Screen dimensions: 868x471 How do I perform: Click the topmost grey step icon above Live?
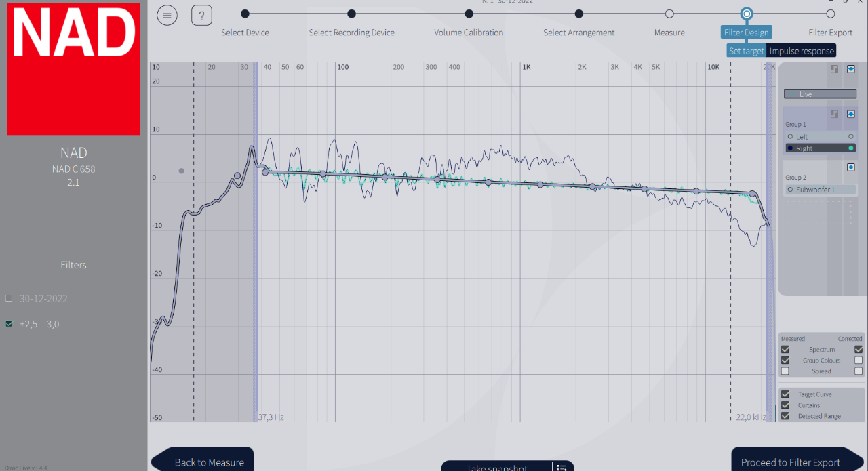tap(835, 68)
